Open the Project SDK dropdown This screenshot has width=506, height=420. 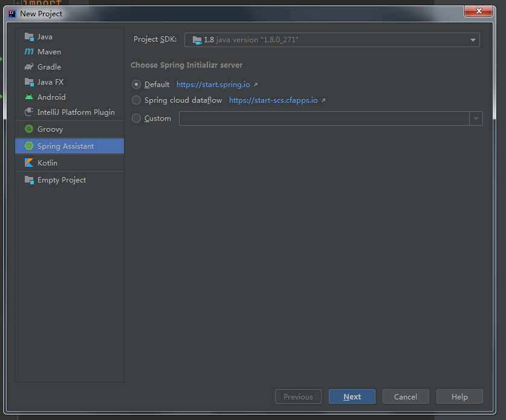pos(473,40)
